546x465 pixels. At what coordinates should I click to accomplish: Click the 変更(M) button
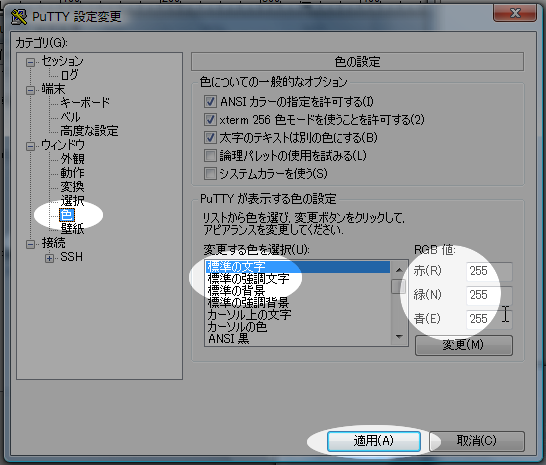(x=463, y=345)
